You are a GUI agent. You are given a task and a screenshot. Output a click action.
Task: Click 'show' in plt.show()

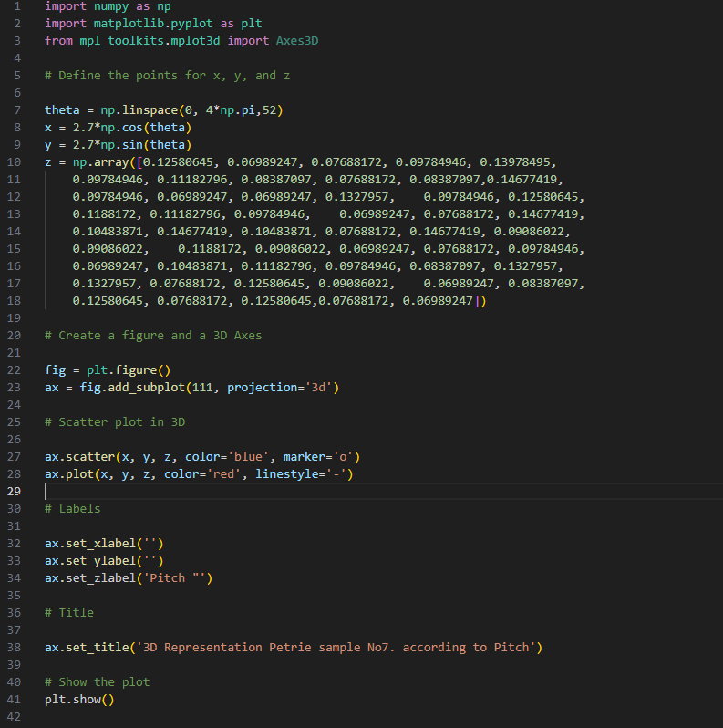click(87, 700)
